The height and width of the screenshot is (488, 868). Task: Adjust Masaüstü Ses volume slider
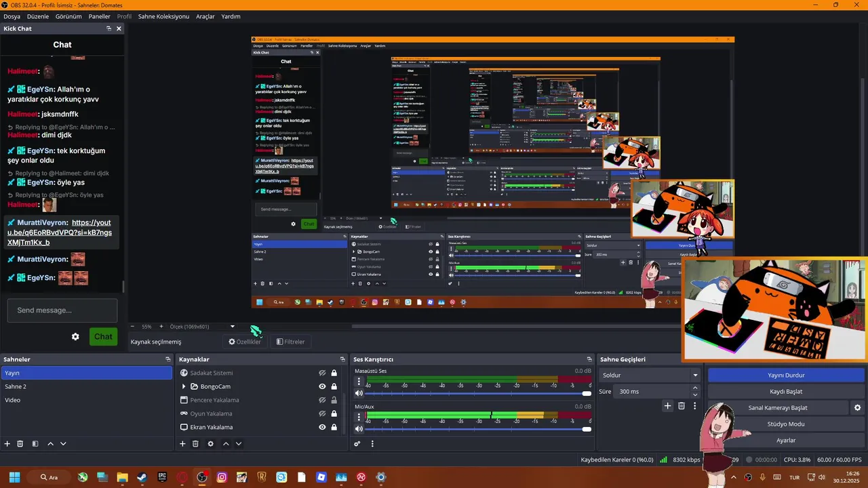pyautogui.click(x=478, y=393)
